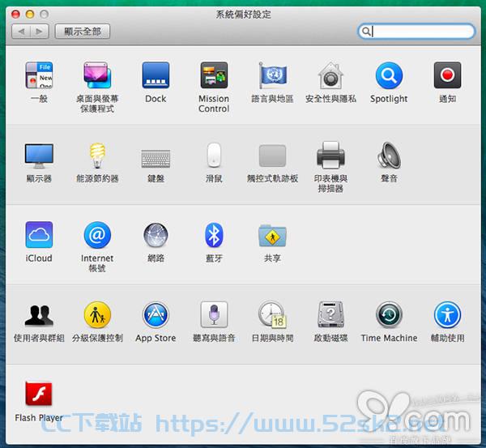Screen dimensions: 486x448
Task: Open Sound (聲音) preferences
Action: point(389,156)
